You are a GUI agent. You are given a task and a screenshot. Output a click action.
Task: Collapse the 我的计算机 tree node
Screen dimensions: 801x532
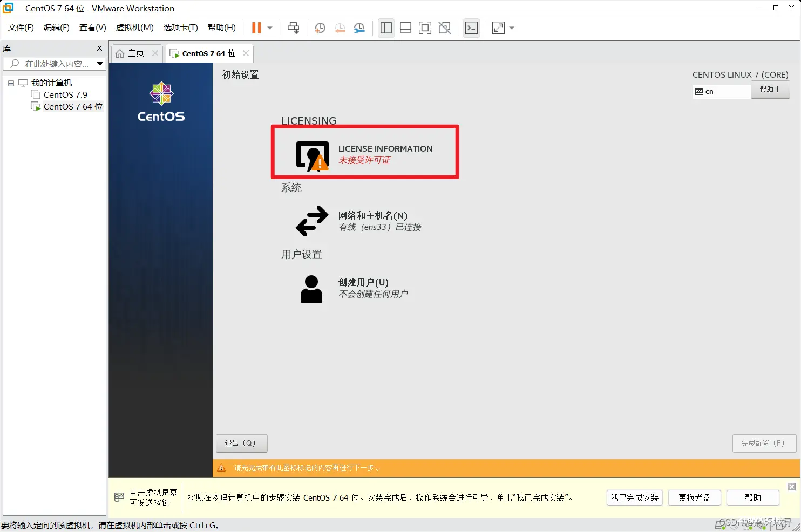[11, 83]
